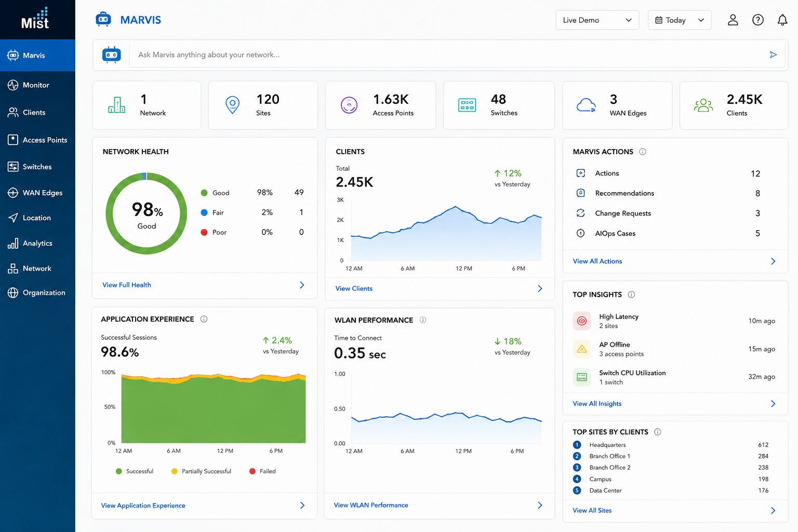Image resolution: width=798 pixels, height=532 pixels.
Task: Click the Marvis robot icon in header
Action: click(x=103, y=20)
